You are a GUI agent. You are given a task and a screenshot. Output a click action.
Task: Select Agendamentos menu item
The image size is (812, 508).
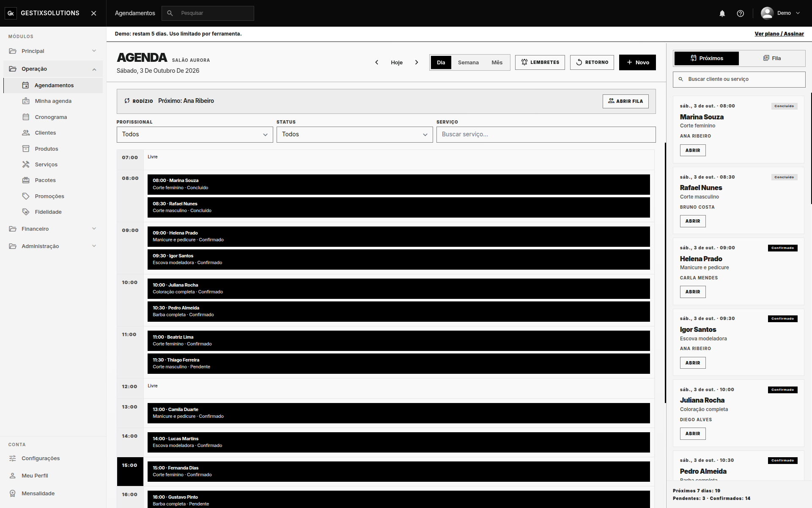53,85
